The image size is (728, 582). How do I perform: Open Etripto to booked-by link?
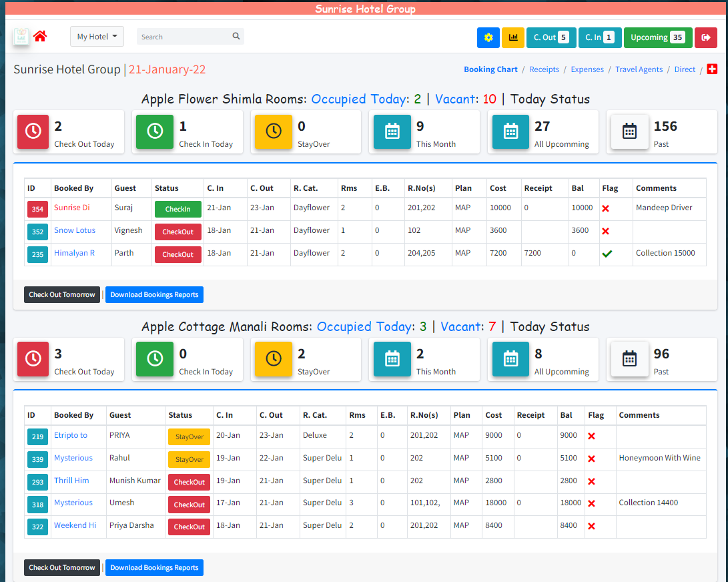[71, 435]
